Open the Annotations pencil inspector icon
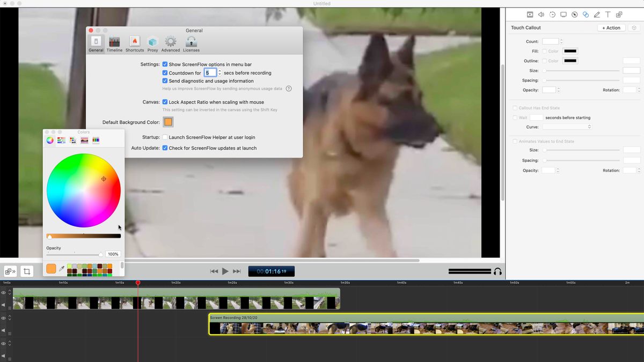Screen dimensions: 644x362 pos(597,14)
